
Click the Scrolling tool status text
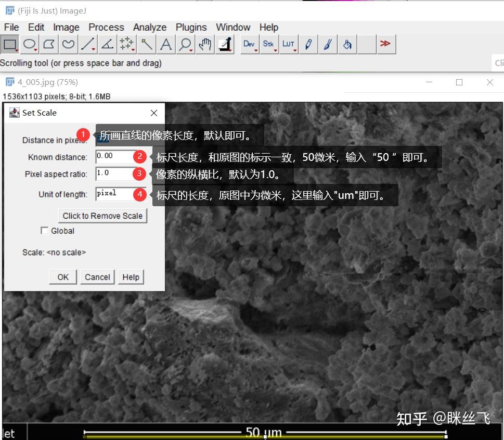pyautogui.click(x=81, y=63)
